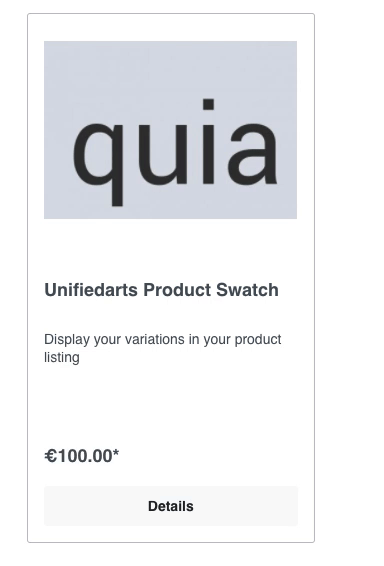Click the word "Product" in the title
The image size is (384, 566).
click(x=177, y=290)
